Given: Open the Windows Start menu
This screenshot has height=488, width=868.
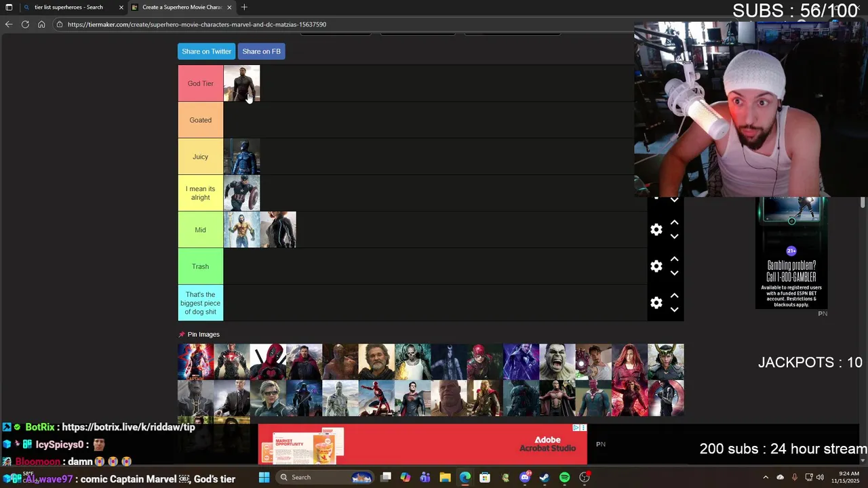Looking at the screenshot, I should point(264,477).
